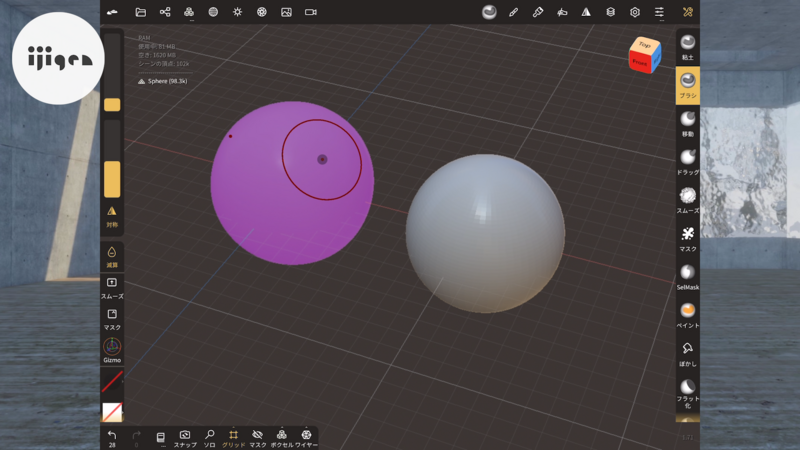800x450 pixels.
Task: Select the スムーズ tool in right panel
Action: click(688, 201)
